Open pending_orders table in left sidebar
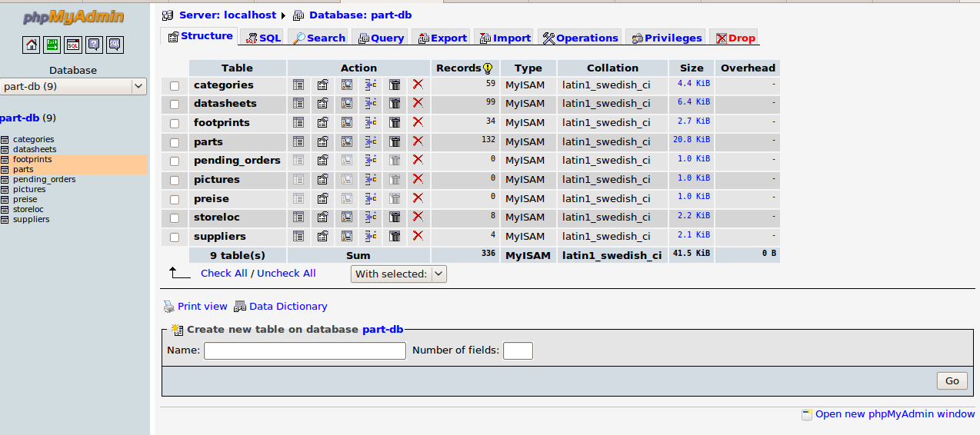 tap(45, 179)
